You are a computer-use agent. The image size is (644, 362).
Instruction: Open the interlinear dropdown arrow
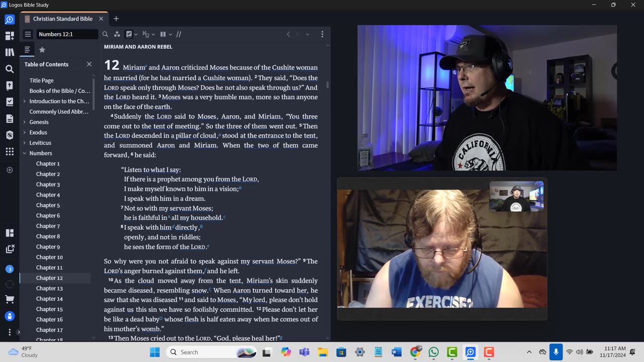(153, 34)
